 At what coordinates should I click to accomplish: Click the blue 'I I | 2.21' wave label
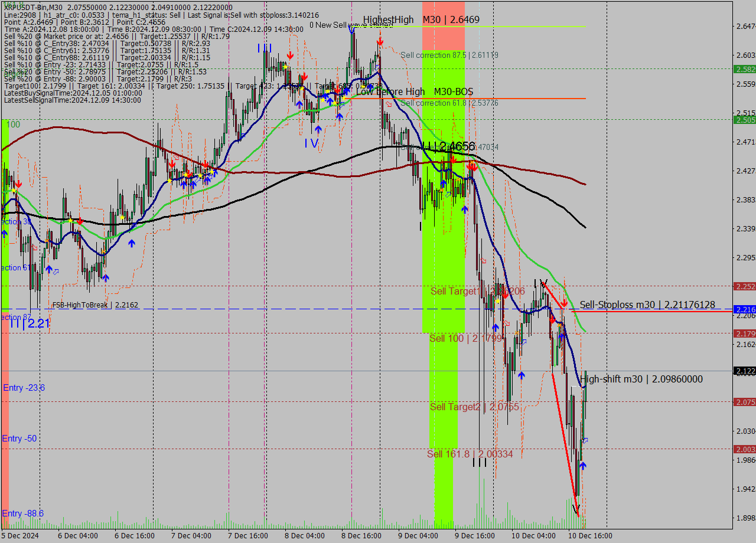tap(30, 323)
